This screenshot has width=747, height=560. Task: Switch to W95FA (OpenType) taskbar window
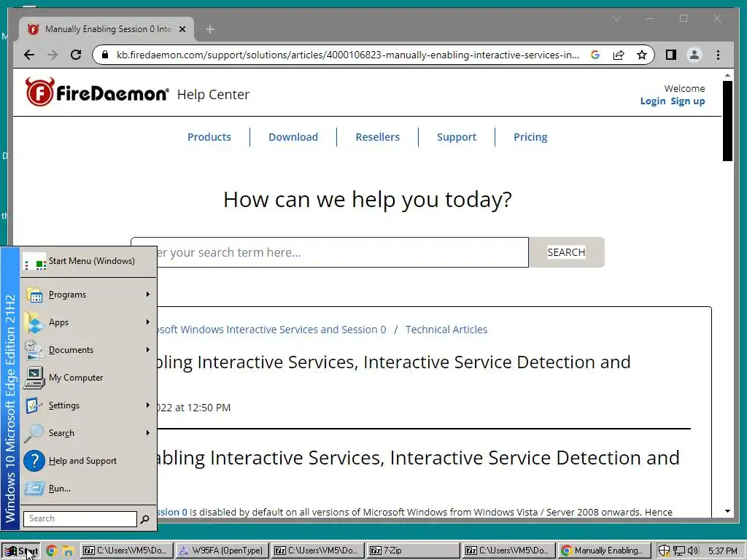[222, 551]
